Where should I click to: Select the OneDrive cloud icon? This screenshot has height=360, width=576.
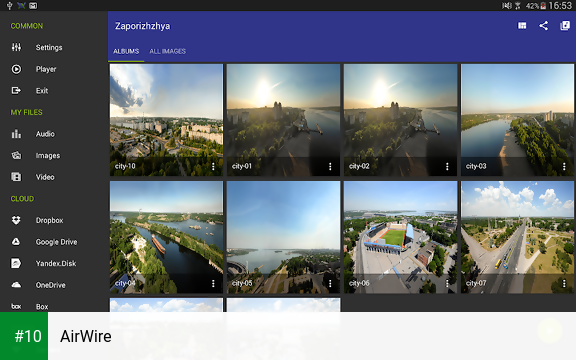16,285
